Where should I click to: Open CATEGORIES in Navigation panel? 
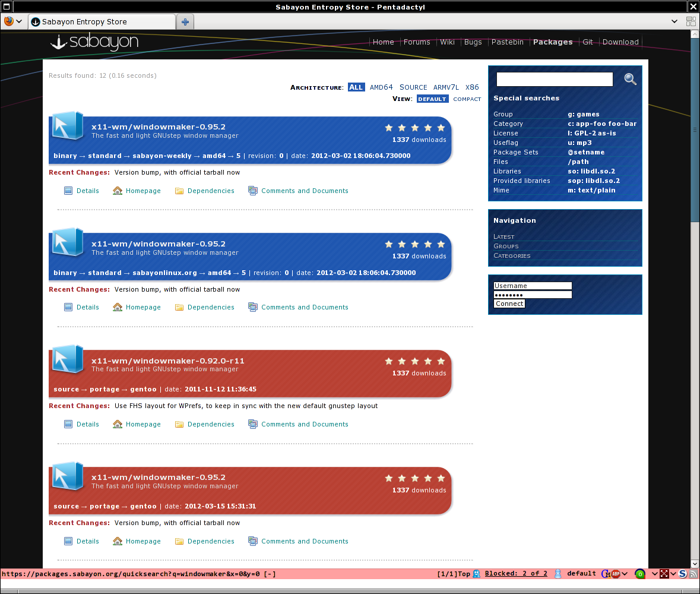[x=512, y=256]
